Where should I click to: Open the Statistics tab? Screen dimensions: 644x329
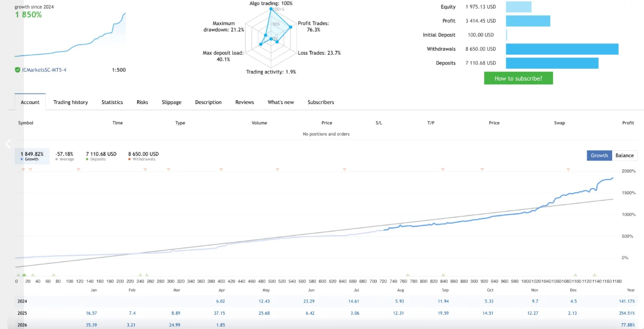pyautogui.click(x=112, y=102)
